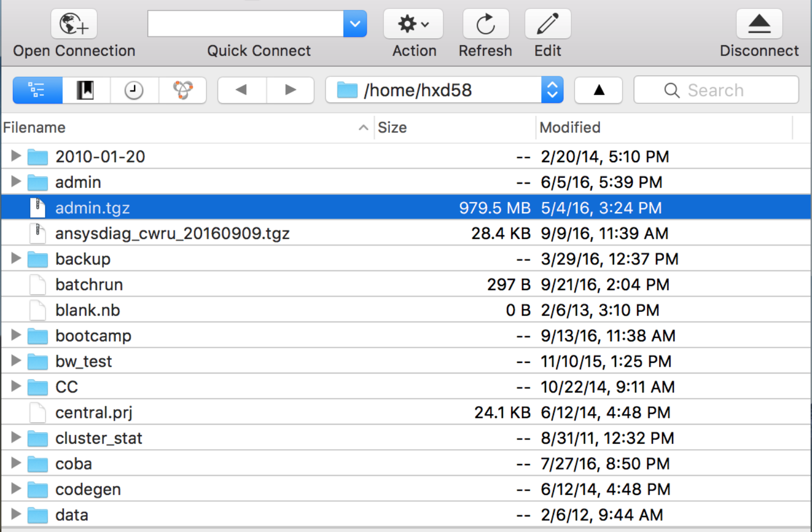Click the Quick Connect input field
This screenshot has height=532, width=812.
(x=246, y=24)
